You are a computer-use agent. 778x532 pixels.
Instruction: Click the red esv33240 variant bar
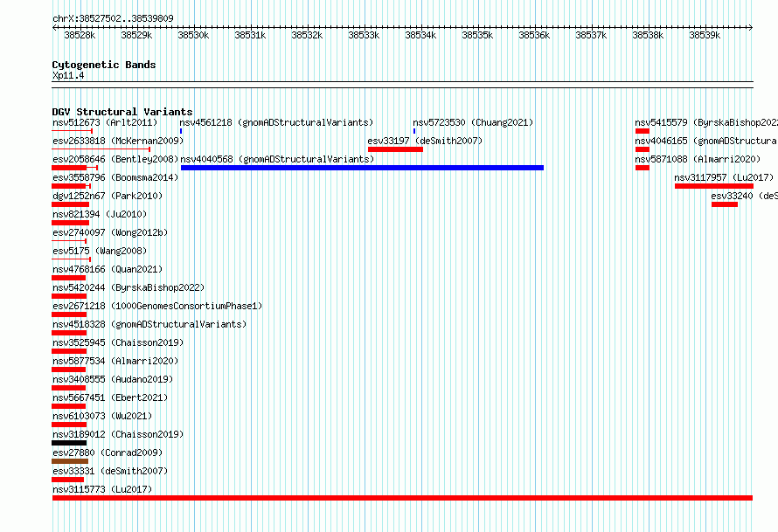click(x=725, y=204)
